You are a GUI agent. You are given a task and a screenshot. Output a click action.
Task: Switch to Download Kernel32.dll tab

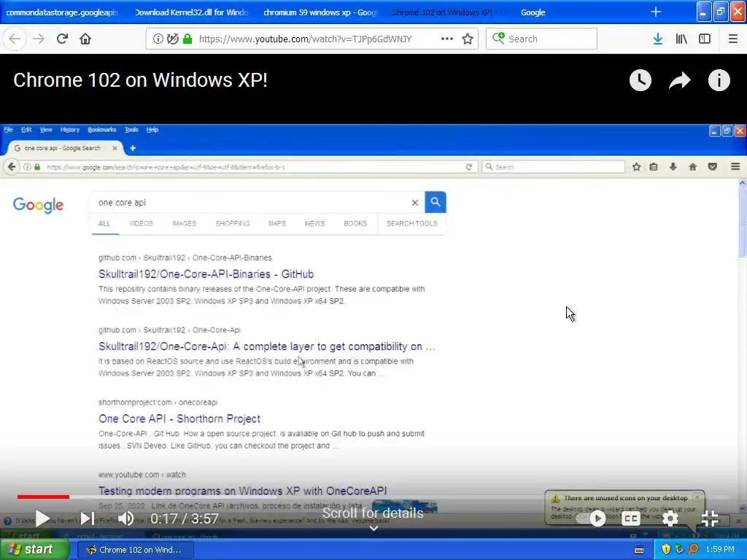pyautogui.click(x=192, y=12)
